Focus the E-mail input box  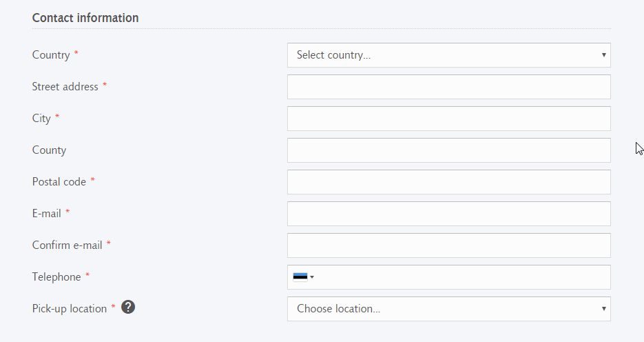pos(449,214)
